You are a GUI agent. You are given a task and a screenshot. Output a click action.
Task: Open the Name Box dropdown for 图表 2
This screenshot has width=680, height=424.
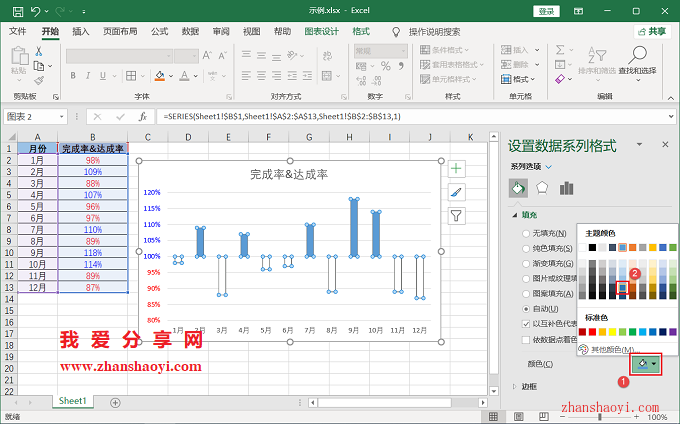coord(62,117)
